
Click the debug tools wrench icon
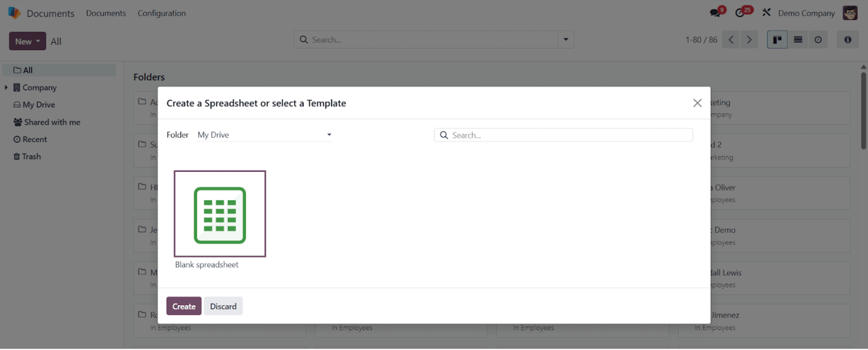coord(766,12)
